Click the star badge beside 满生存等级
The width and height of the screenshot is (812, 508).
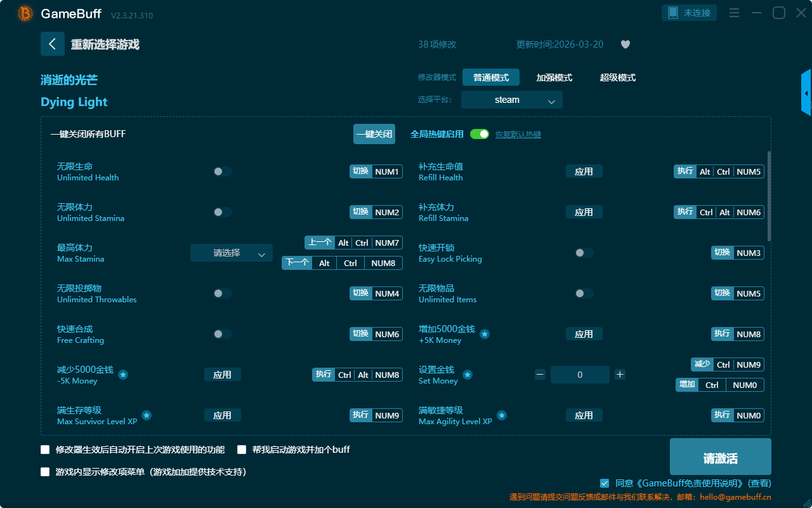(147, 415)
